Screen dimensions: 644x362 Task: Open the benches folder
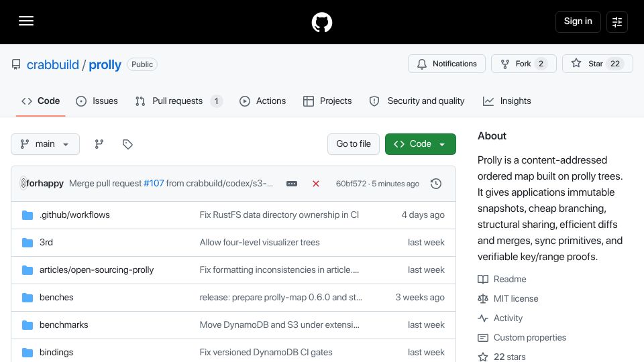coord(56,298)
